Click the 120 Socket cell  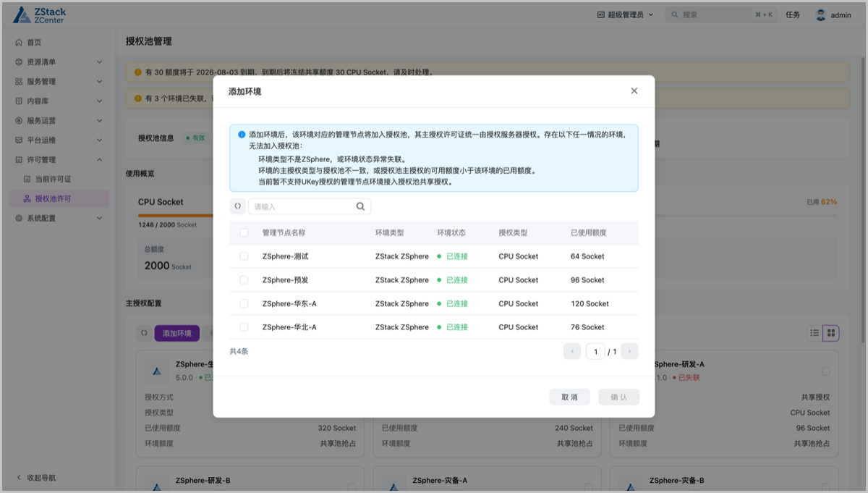click(590, 303)
